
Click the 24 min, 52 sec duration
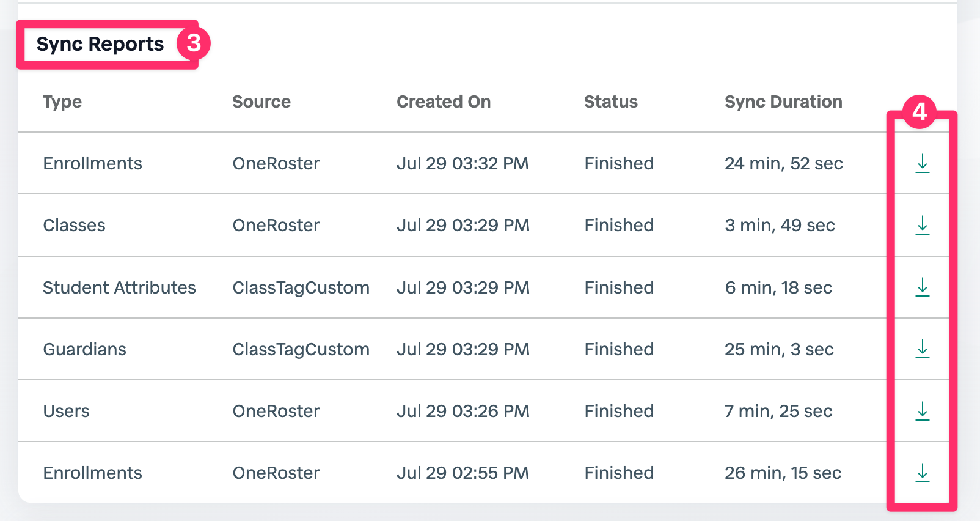point(784,164)
